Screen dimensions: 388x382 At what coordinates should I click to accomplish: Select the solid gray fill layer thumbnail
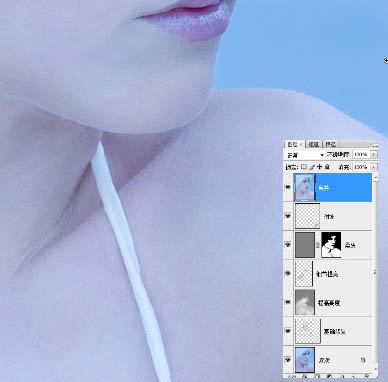point(305,245)
